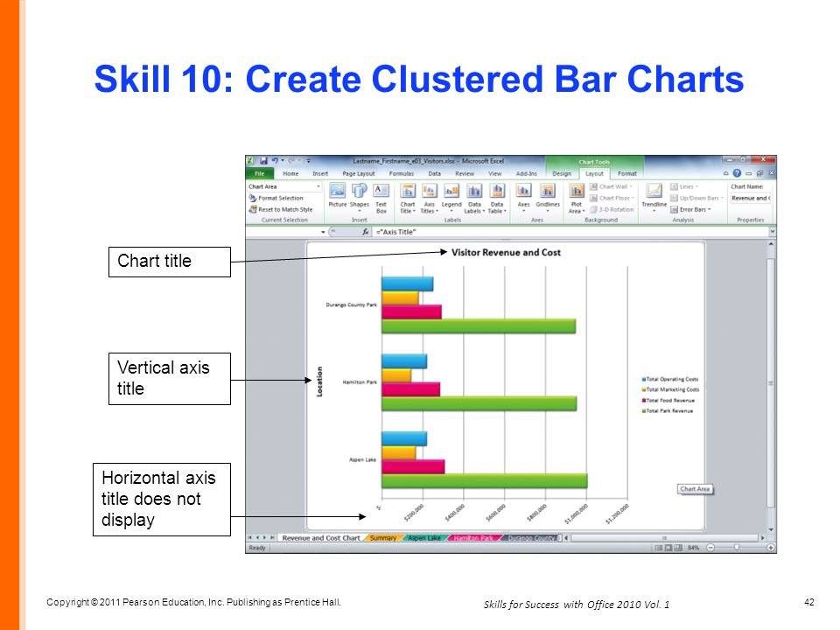The height and width of the screenshot is (630, 840).
Task: Click the Total Park Revenue legend entry
Action: click(668, 411)
